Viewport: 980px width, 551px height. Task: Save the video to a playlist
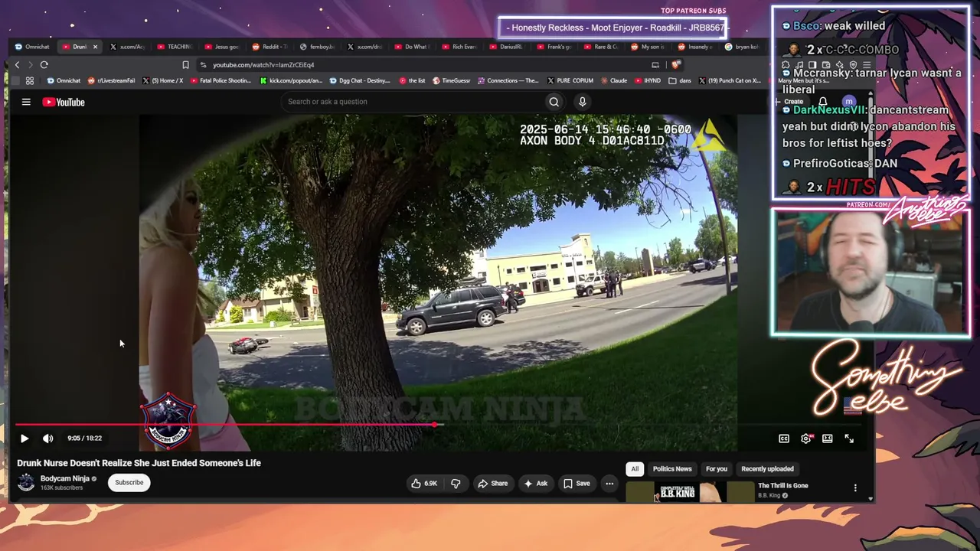point(577,484)
